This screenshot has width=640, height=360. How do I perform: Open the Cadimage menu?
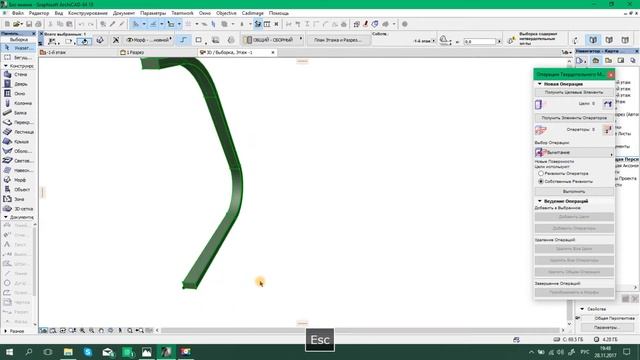pos(252,13)
